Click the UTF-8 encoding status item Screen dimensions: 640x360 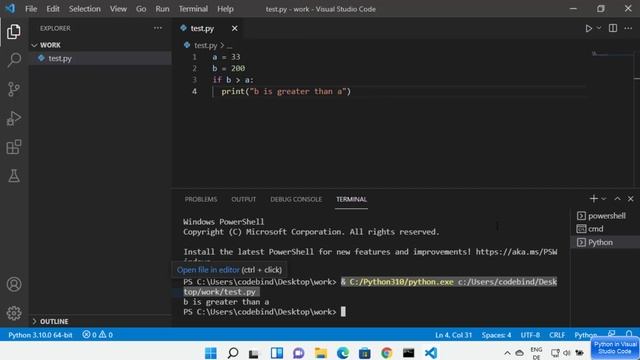pos(530,335)
